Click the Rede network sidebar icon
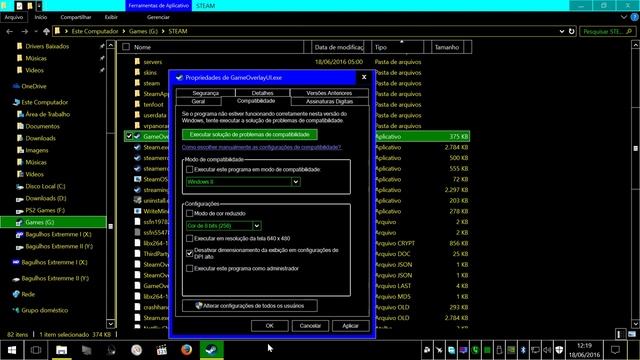 [x=16, y=294]
